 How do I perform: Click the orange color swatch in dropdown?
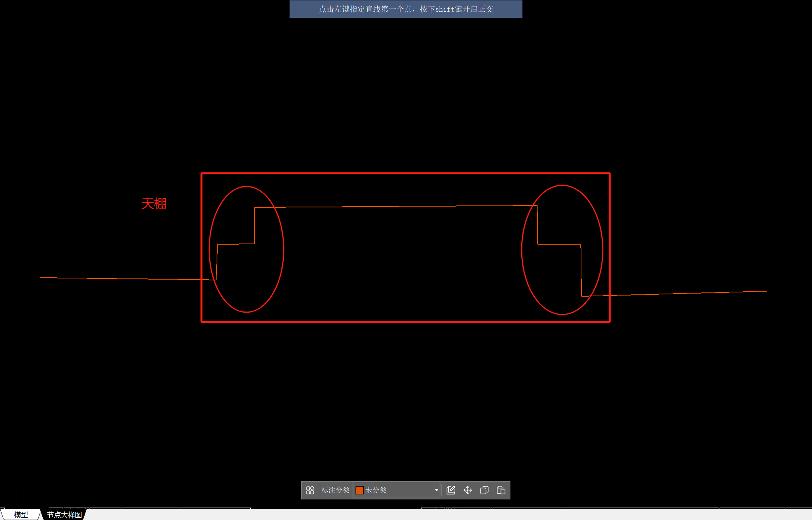pyautogui.click(x=359, y=490)
